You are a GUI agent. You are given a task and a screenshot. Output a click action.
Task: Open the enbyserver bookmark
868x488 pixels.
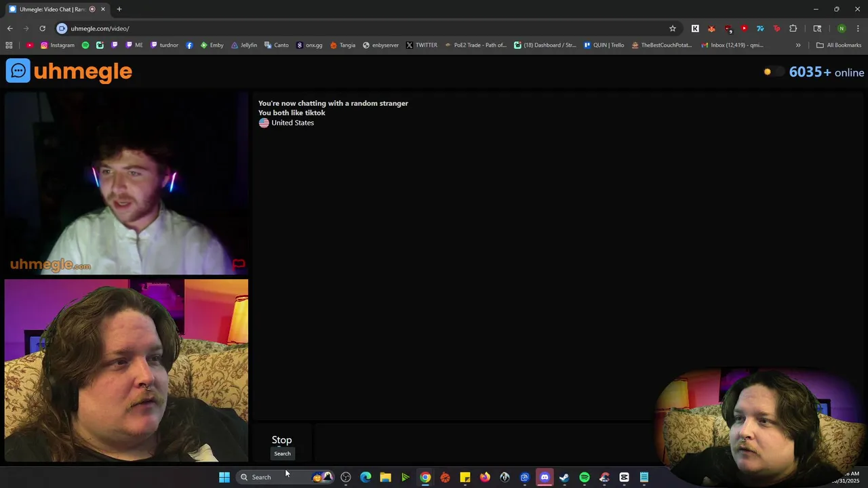click(380, 45)
